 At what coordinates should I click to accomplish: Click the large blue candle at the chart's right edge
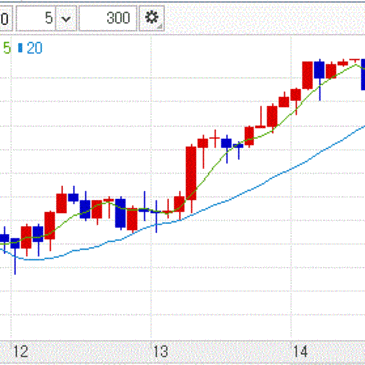[x=363, y=74]
